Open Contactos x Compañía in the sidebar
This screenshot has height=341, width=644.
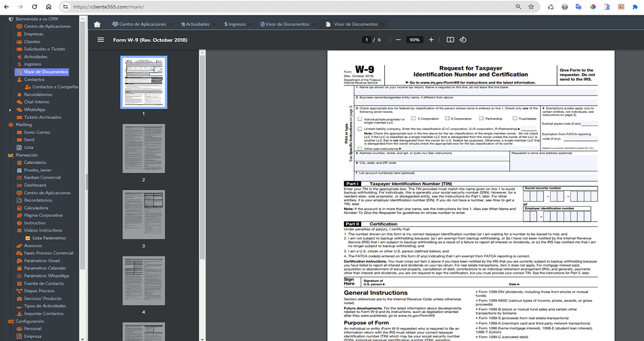click(55, 87)
